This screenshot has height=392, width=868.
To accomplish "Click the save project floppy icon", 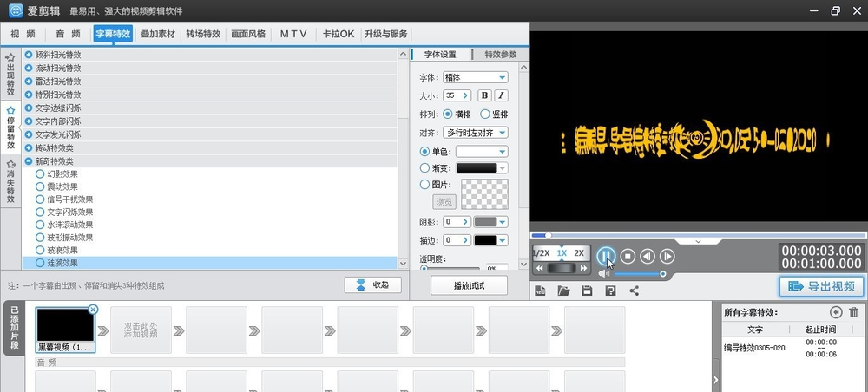I will click(x=587, y=291).
